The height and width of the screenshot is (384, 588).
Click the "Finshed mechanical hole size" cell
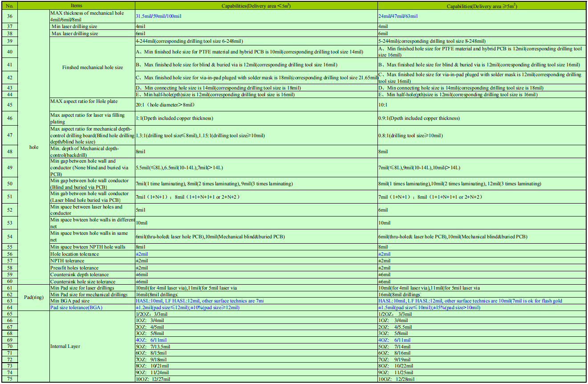click(92, 68)
